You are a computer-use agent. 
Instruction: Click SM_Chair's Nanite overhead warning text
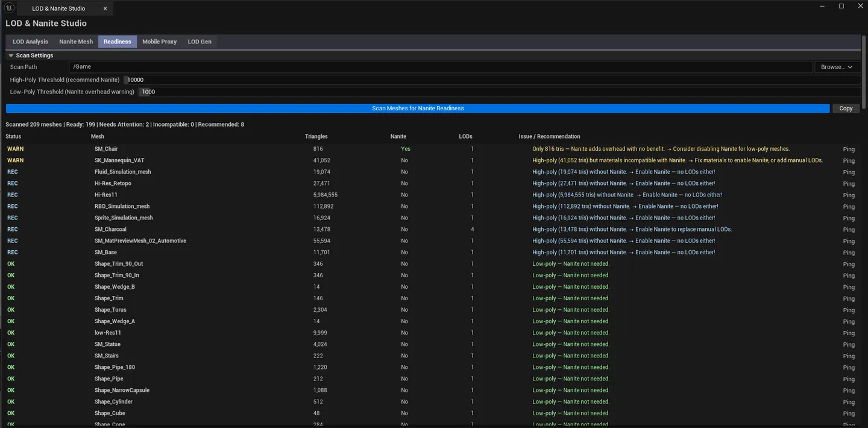(661, 149)
